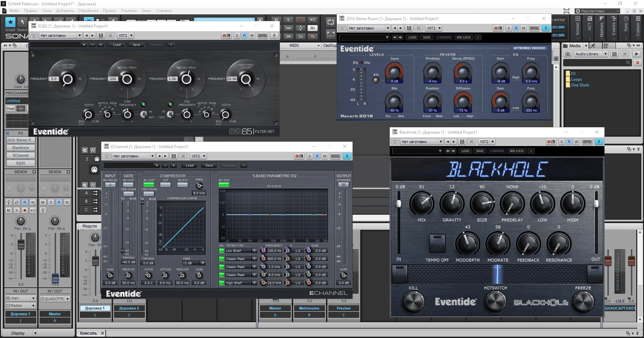Save preset in the EQ65 window toolbar
This screenshot has height=338, width=644.
coord(101,36)
